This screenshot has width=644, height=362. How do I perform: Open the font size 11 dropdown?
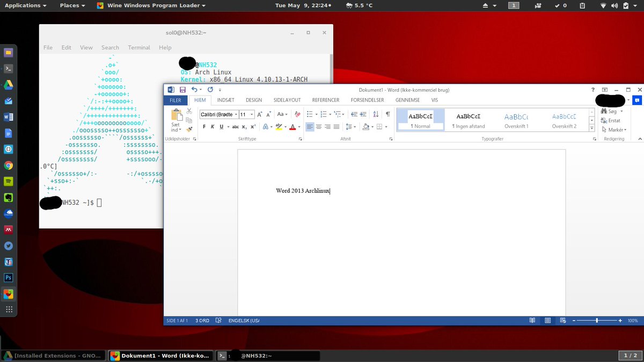tap(252, 114)
